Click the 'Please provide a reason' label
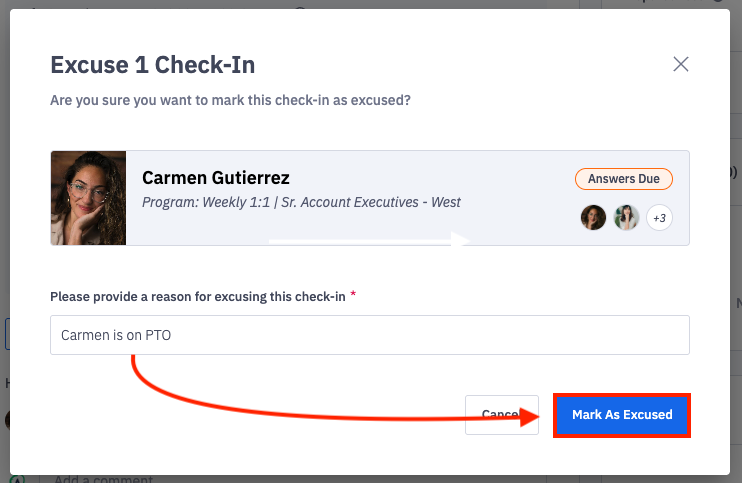742x483 pixels. pos(197,296)
